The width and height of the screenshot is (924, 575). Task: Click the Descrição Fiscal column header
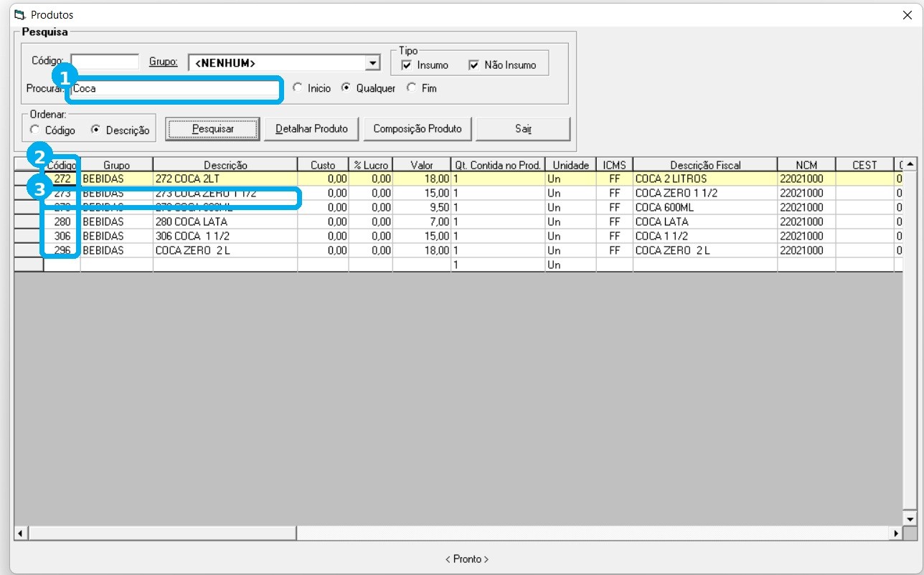[x=705, y=165]
